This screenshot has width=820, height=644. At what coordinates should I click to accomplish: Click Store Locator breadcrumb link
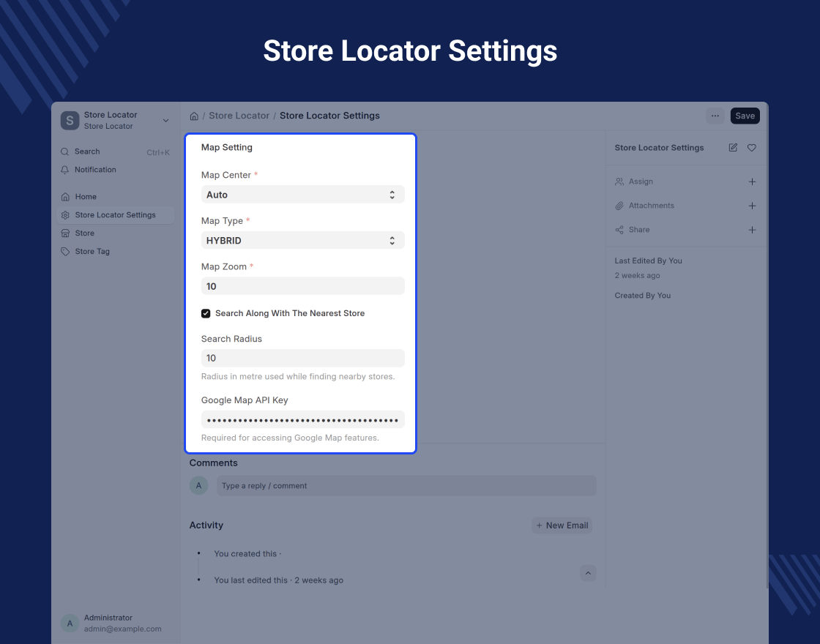pos(239,116)
